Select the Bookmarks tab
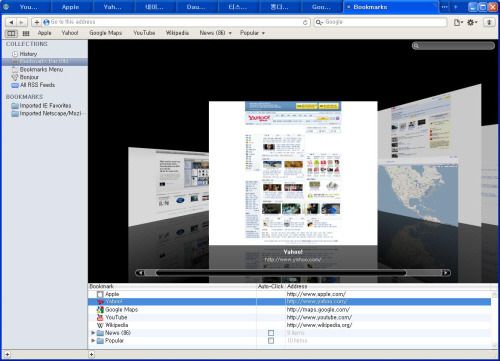 [x=391, y=7]
